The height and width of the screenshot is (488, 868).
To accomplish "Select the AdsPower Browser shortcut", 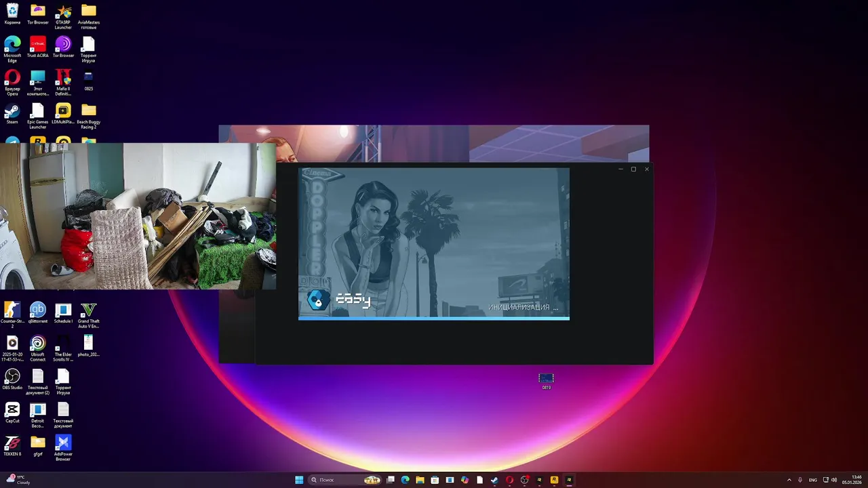I will [x=63, y=448].
